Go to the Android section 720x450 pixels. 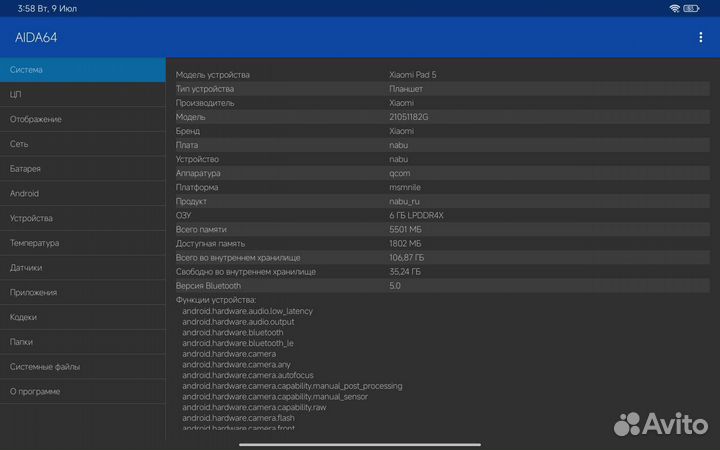(x=82, y=193)
